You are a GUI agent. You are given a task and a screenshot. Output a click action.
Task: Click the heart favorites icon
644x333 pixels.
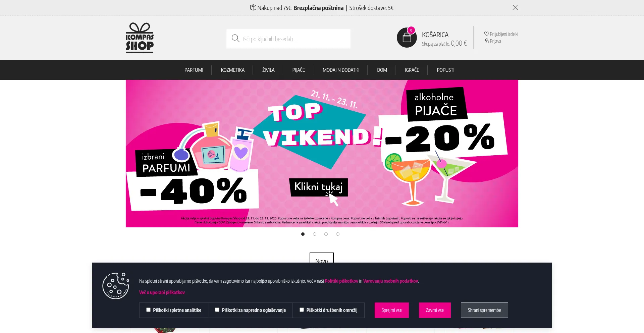pyautogui.click(x=486, y=34)
